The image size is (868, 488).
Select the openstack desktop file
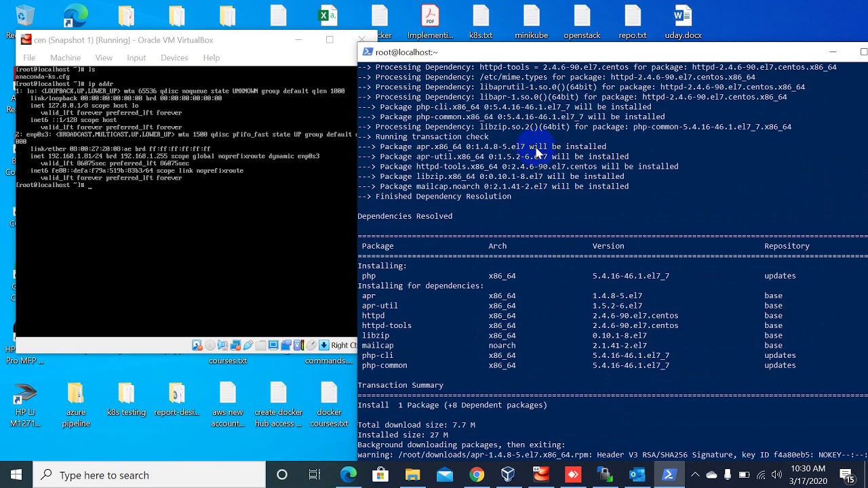coord(582,22)
